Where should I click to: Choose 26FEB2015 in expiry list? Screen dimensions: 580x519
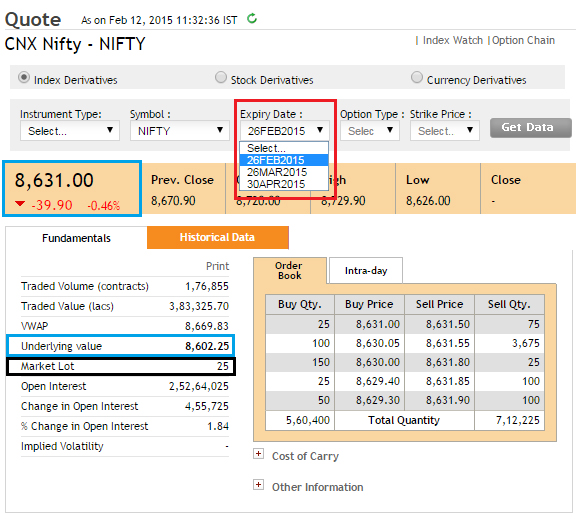[x=284, y=160]
